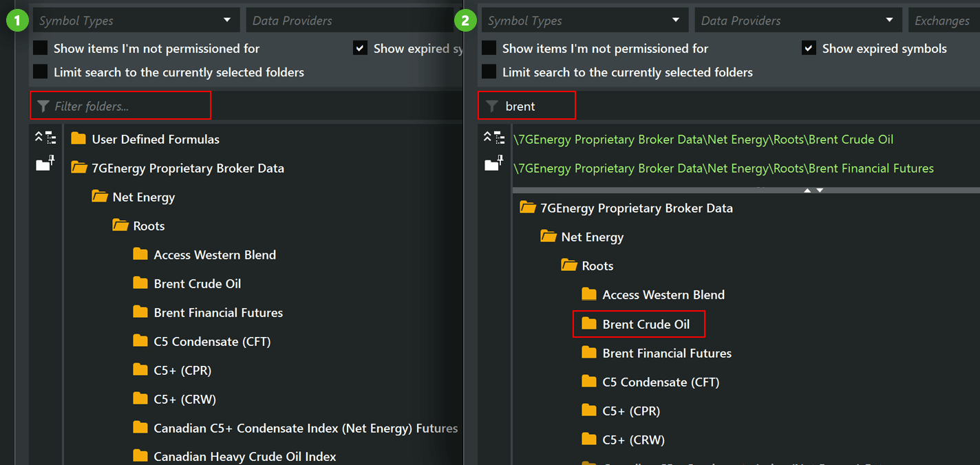The width and height of the screenshot is (980, 465).
Task: Enable 'Show items I'm not permissioned for' in left panel
Action: [x=41, y=48]
